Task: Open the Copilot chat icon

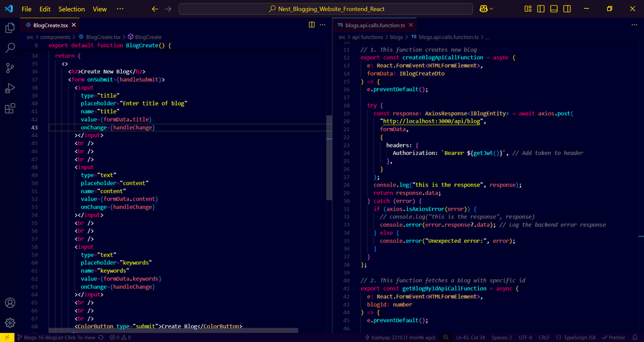Action: coord(483,9)
